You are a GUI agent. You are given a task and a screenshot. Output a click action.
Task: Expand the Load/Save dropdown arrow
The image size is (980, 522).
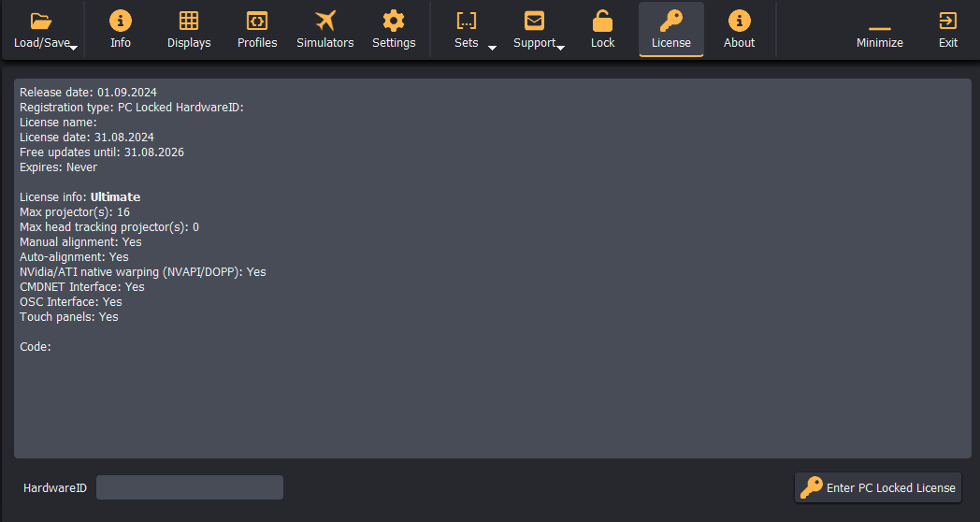point(74,48)
